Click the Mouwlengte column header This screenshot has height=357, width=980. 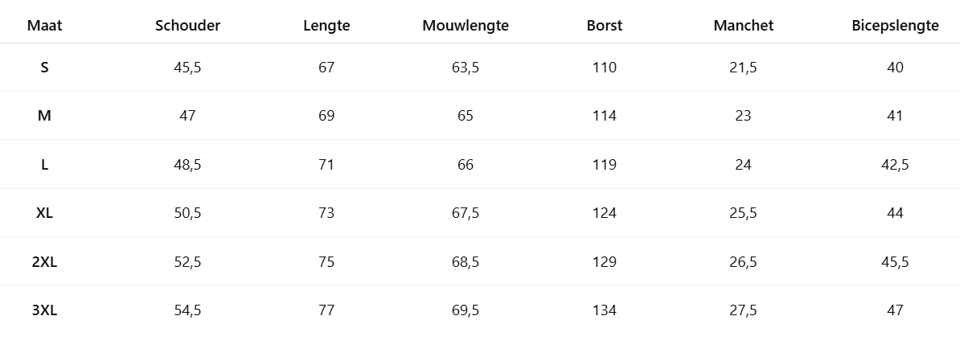(465, 26)
